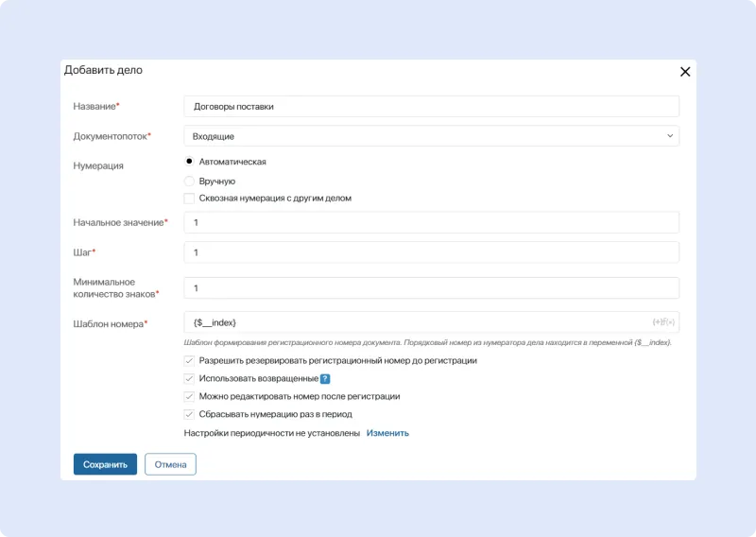This screenshot has height=537, width=756.
Task: Enable Сквозная нумерация с другим делом
Action: click(x=189, y=199)
